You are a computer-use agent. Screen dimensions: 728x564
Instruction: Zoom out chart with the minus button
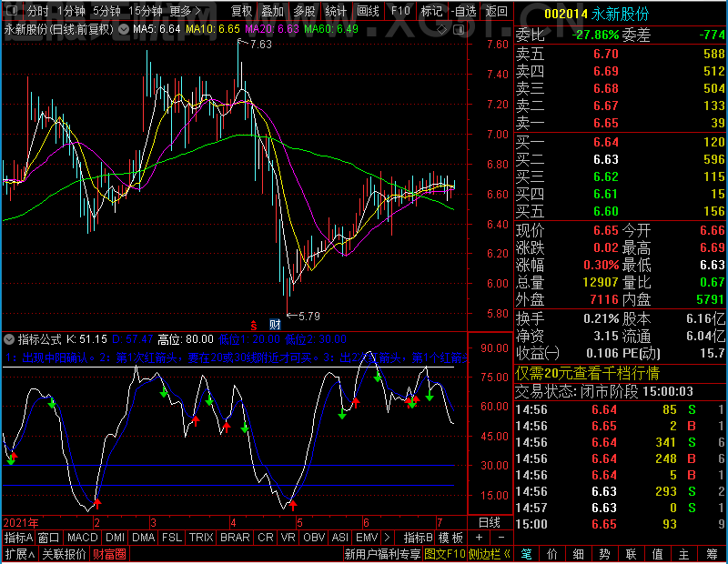coord(501,538)
